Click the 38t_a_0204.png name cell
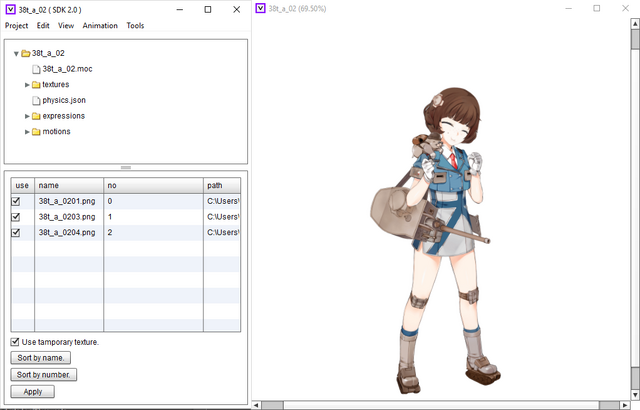This screenshot has width=640, height=410. coord(69,233)
